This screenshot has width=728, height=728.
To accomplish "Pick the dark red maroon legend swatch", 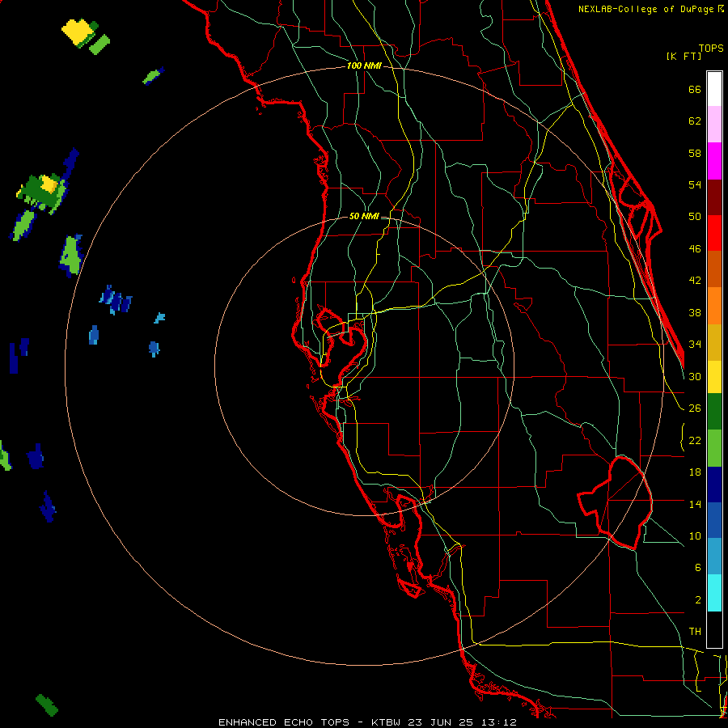I will click(714, 197).
